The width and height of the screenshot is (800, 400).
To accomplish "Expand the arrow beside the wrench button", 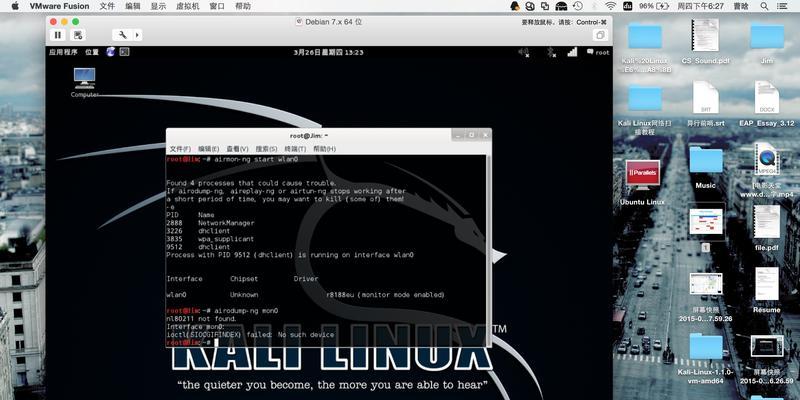I will (x=137, y=35).
